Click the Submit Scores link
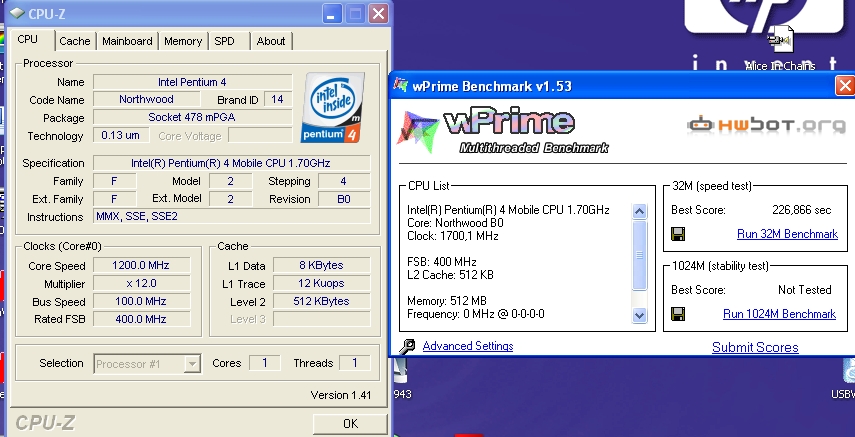Screen dimensions: 855x437 755,348
